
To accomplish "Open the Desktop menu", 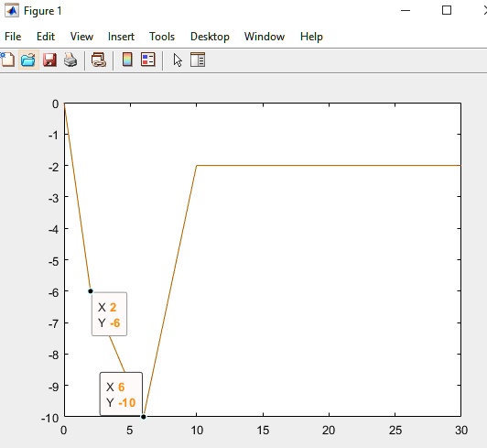I will pyautogui.click(x=210, y=37).
